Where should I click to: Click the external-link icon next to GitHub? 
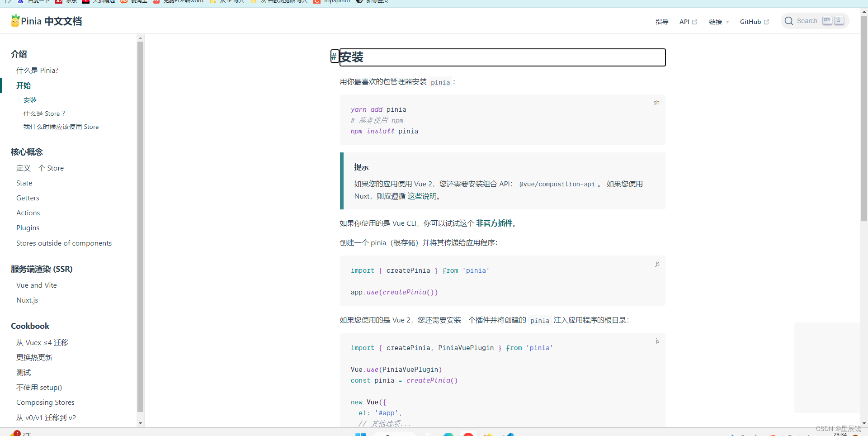(766, 22)
